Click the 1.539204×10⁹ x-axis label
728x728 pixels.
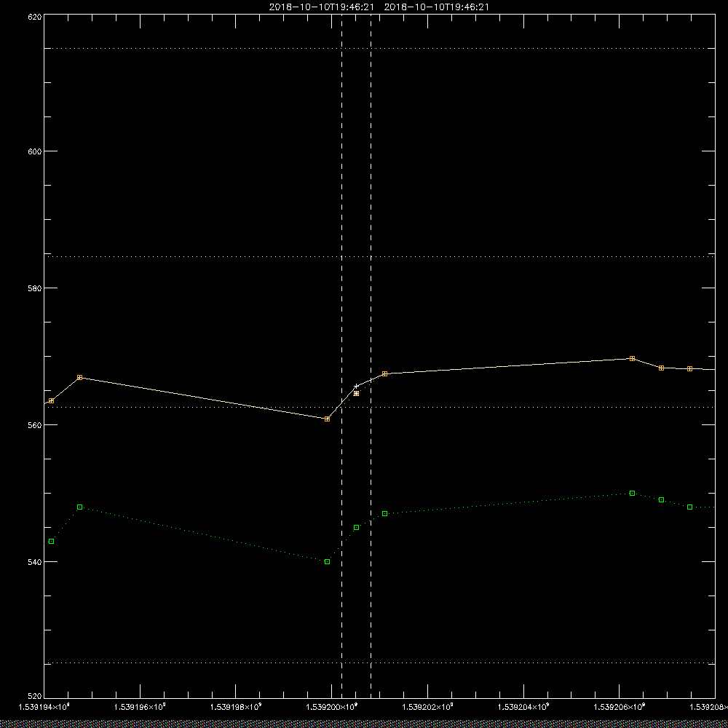pos(523,707)
